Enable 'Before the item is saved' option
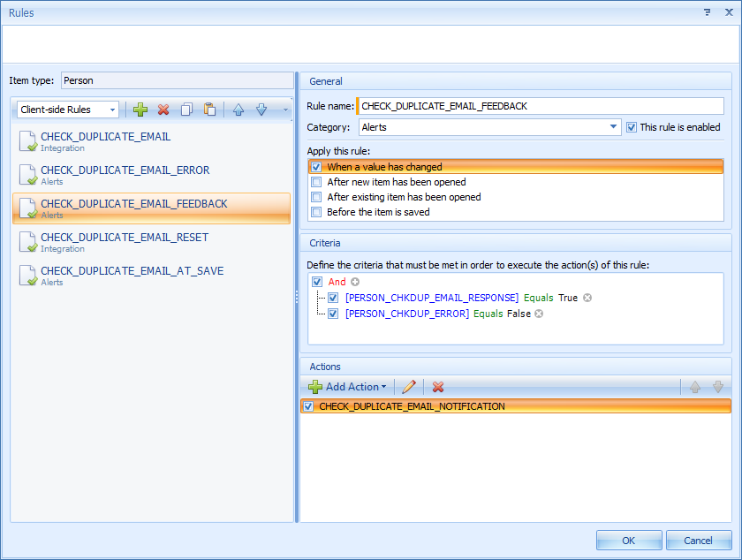Screen dimensions: 742x560 pos(316,212)
